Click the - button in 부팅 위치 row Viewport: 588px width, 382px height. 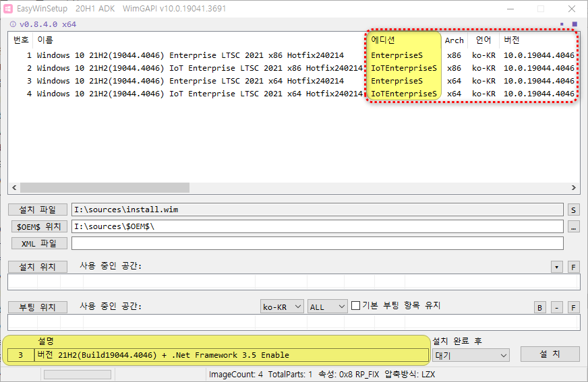(556, 307)
